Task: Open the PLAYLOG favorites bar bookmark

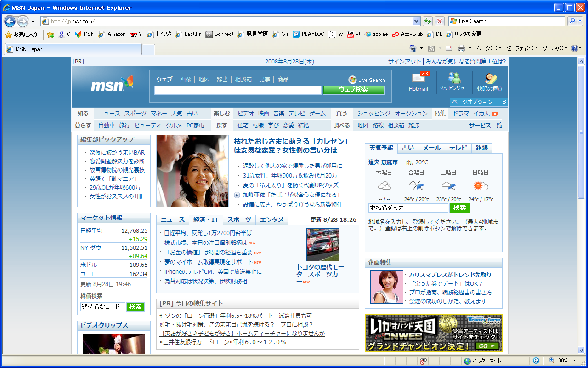Action: click(x=309, y=34)
